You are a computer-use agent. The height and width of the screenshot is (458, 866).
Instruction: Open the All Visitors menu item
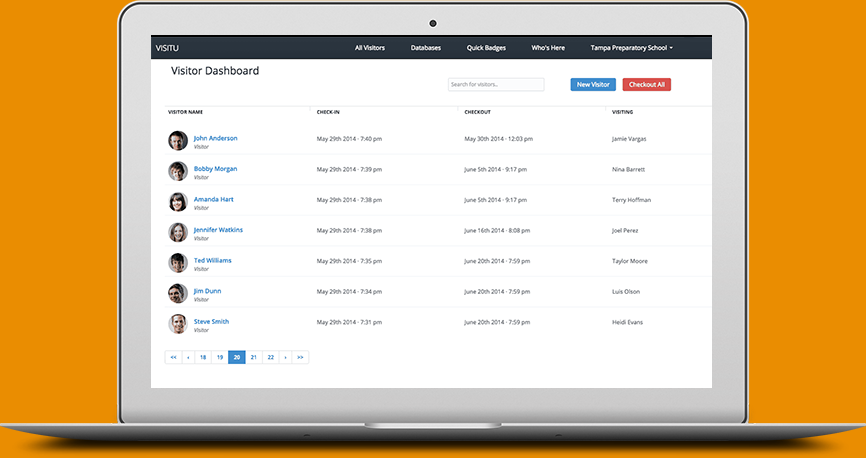pyautogui.click(x=370, y=47)
